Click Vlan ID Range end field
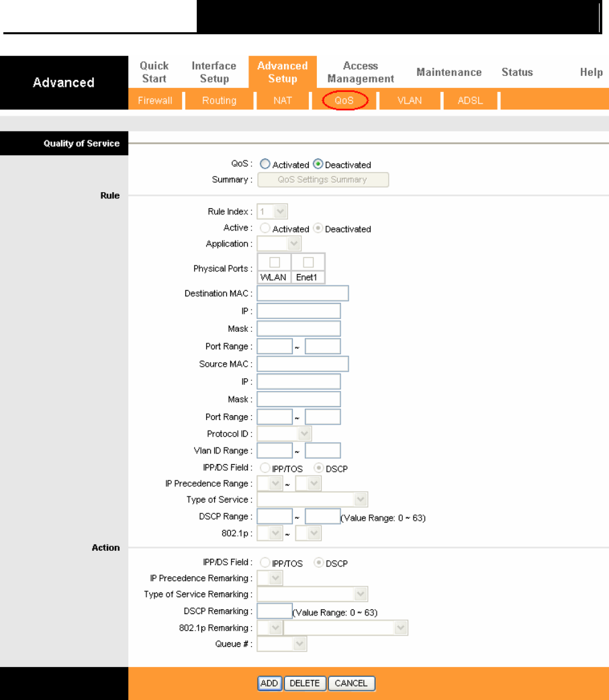This screenshot has height=700, width=609. coord(322,451)
